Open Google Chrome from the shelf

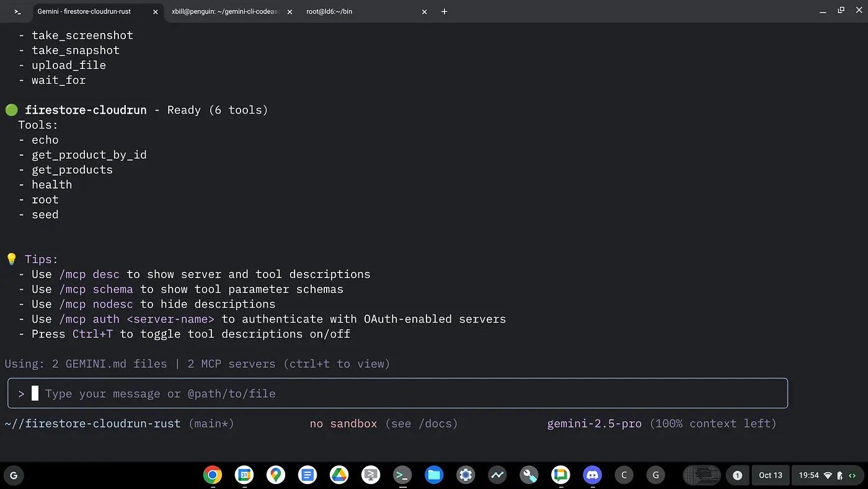tap(213, 475)
